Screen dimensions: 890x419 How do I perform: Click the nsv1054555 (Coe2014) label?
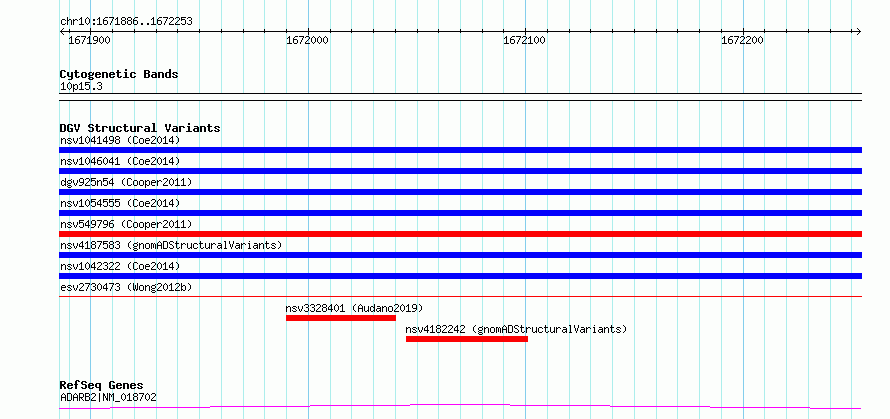point(120,203)
